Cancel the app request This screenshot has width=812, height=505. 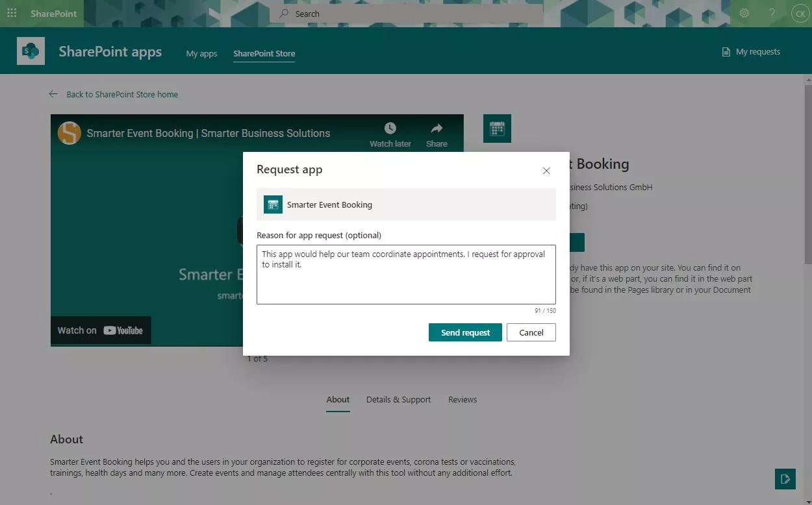coord(531,332)
